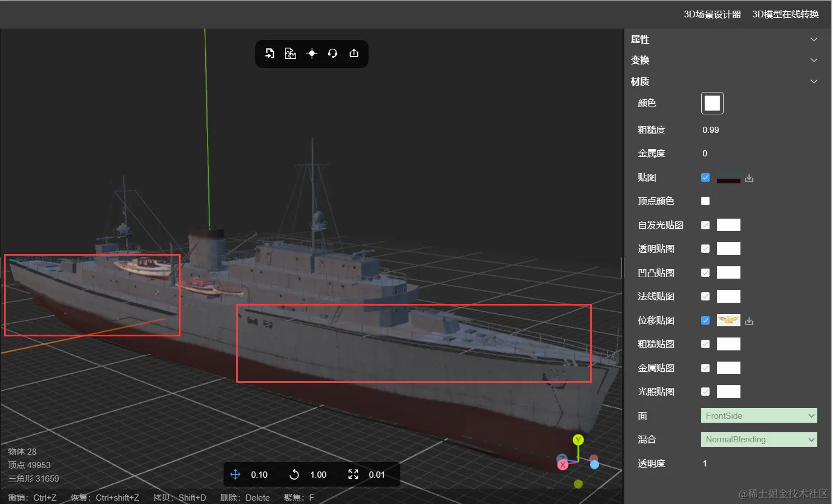Toggle the 凹凸贴图 checkbox
The height and width of the screenshot is (504, 833).
tap(705, 273)
